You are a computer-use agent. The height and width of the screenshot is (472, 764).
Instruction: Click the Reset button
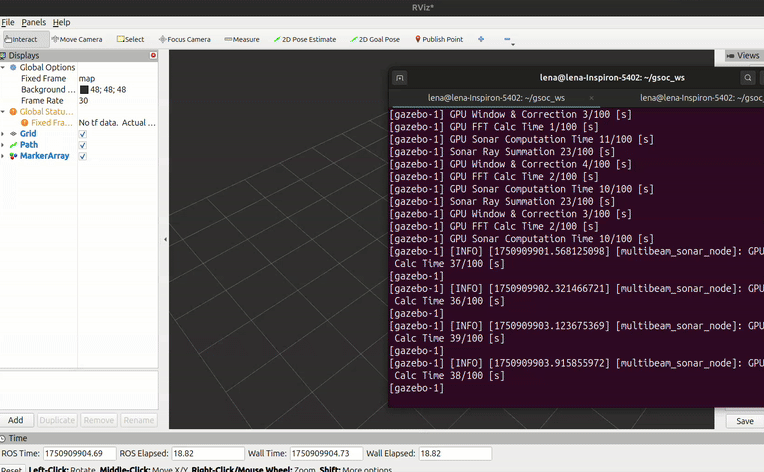tap(11, 470)
